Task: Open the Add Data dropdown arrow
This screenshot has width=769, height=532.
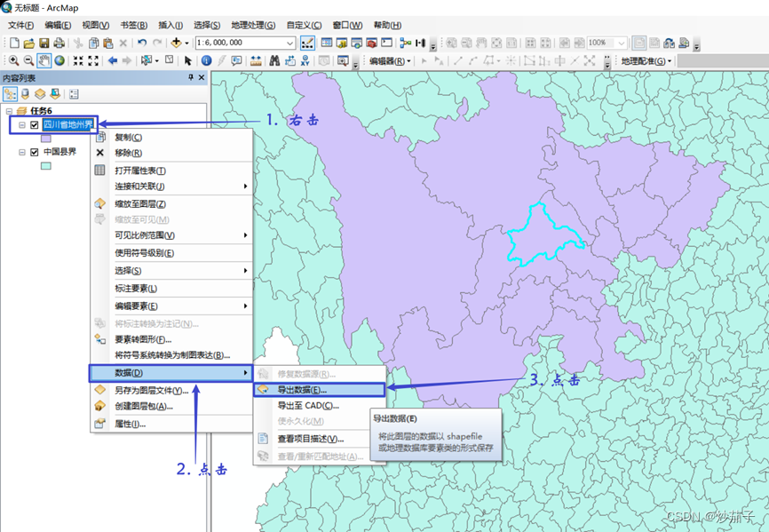Action: [x=186, y=44]
